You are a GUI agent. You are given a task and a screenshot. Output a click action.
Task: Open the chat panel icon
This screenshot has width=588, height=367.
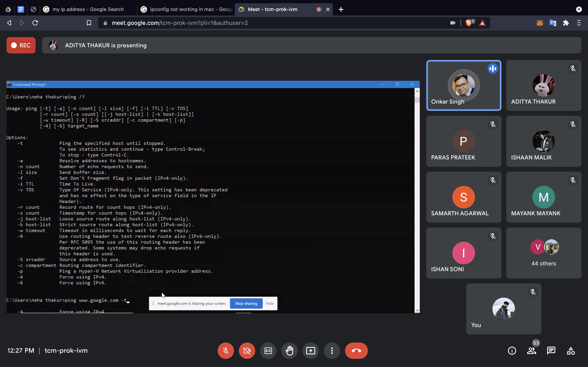(551, 350)
